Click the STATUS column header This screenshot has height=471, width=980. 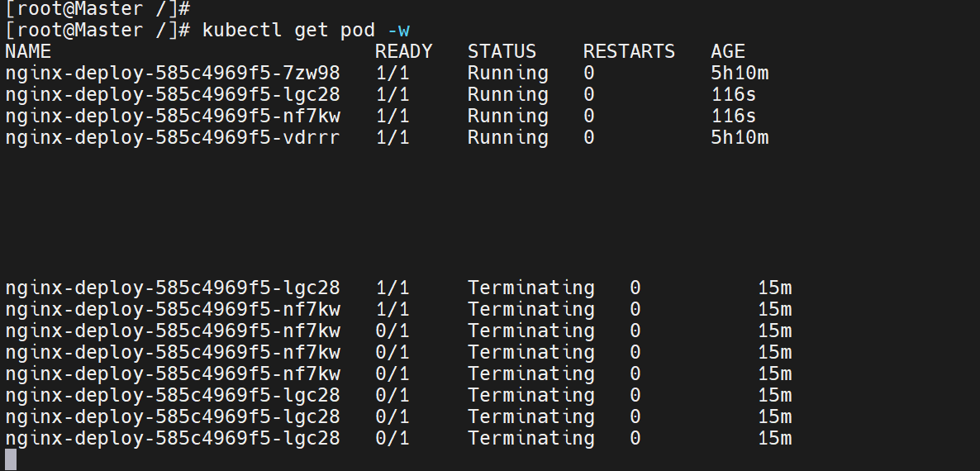(x=502, y=51)
